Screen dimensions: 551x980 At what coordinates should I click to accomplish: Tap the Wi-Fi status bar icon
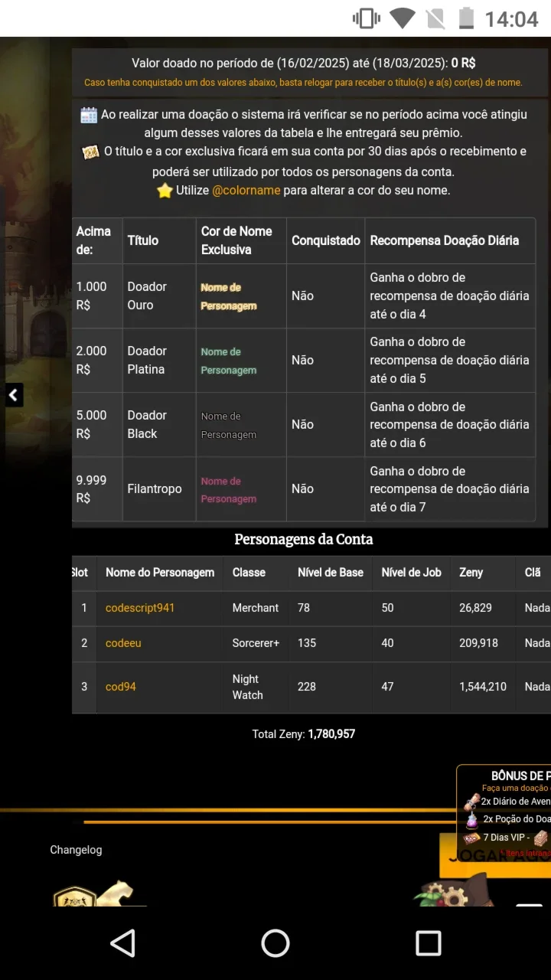402,18
